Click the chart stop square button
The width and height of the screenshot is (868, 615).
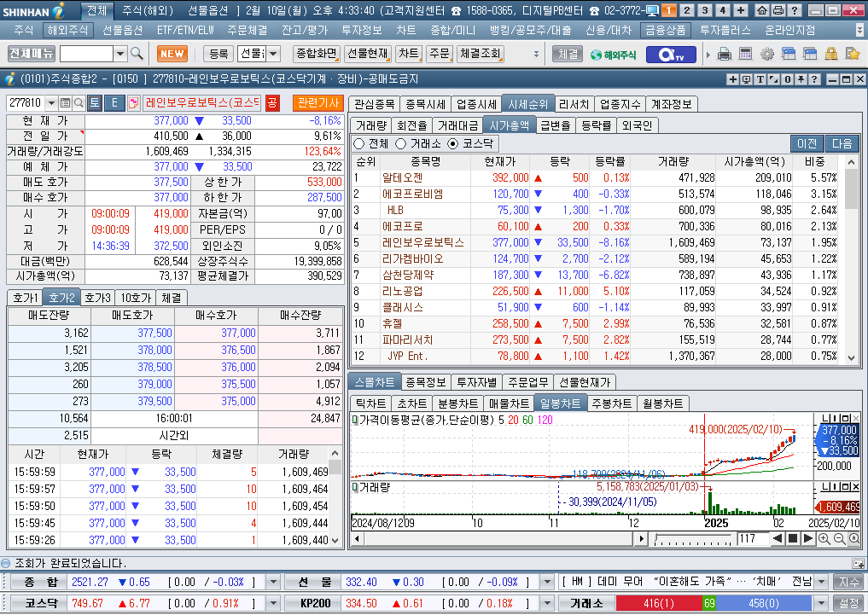[793, 539]
